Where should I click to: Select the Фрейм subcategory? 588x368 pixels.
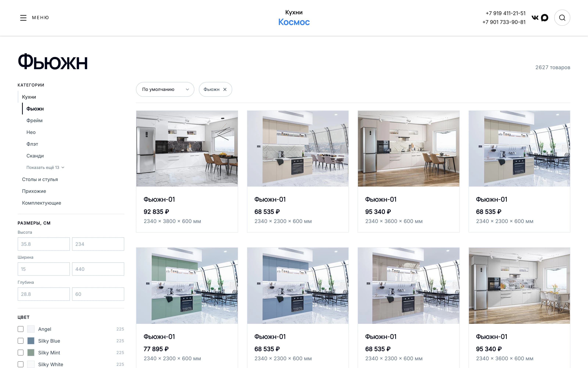coord(35,121)
